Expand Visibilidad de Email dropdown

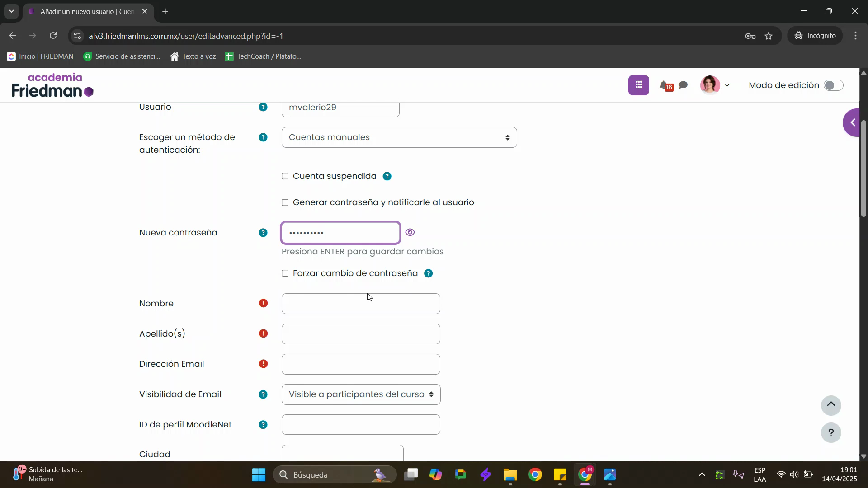tap(361, 394)
